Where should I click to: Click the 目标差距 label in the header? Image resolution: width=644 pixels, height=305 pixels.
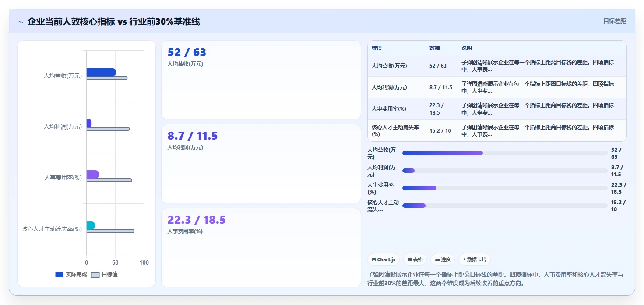pyautogui.click(x=615, y=21)
